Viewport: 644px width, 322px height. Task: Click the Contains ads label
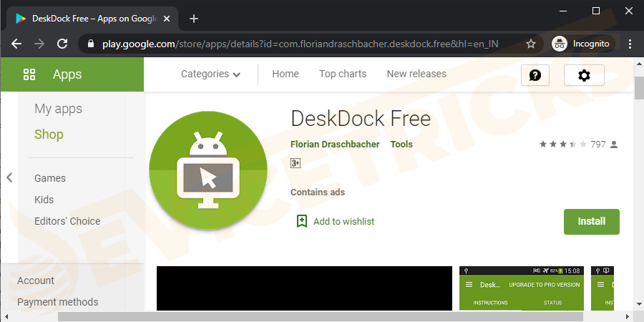click(318, 192)
